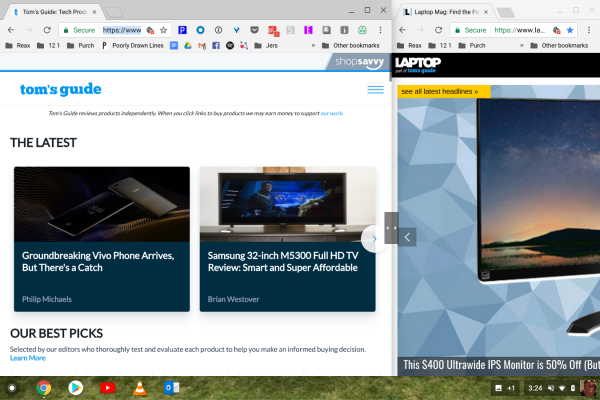Open the Google Docs bookmark icon
Viewport: 600px width, 400px height.
tap(174, 46)
